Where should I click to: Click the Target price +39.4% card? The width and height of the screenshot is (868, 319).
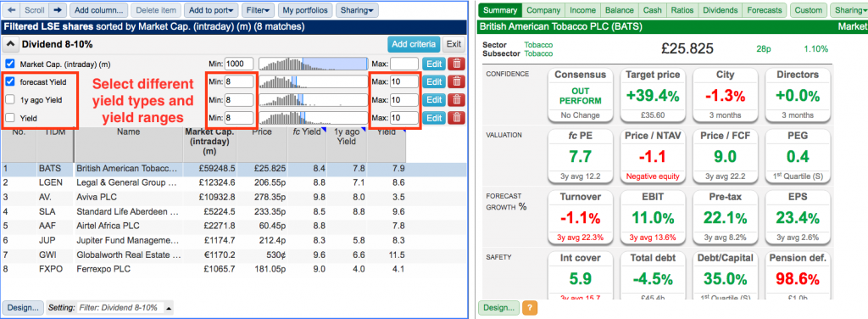tap(653, 95)
